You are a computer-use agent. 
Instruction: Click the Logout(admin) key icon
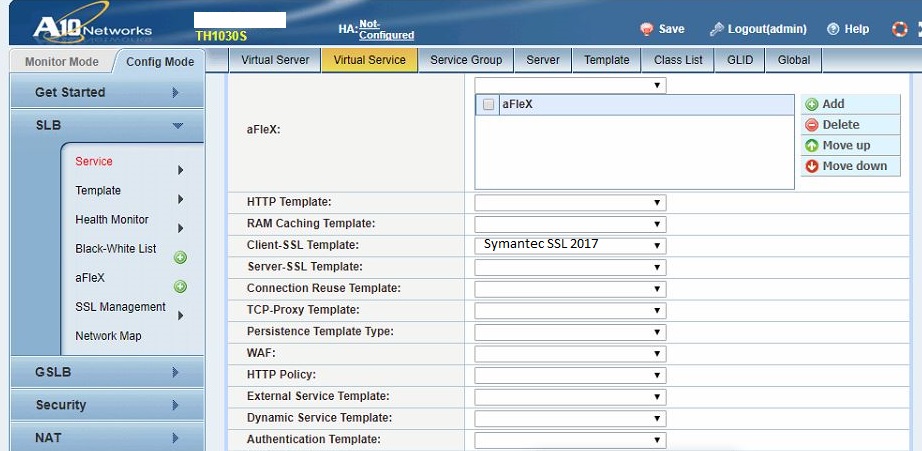coord(717,29)
